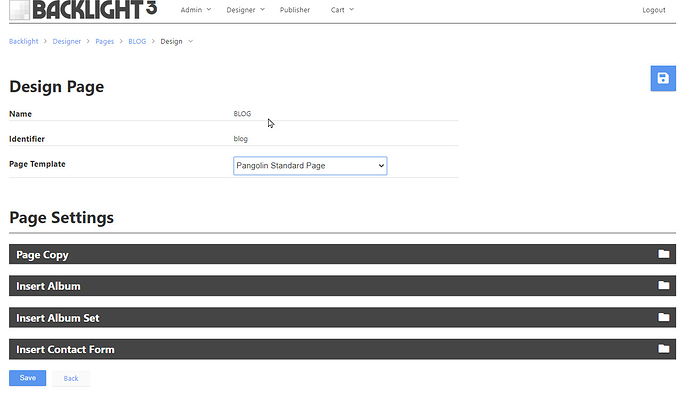Open the Publisher page
This screenshot has height=401, width=690.
point(295,10)
